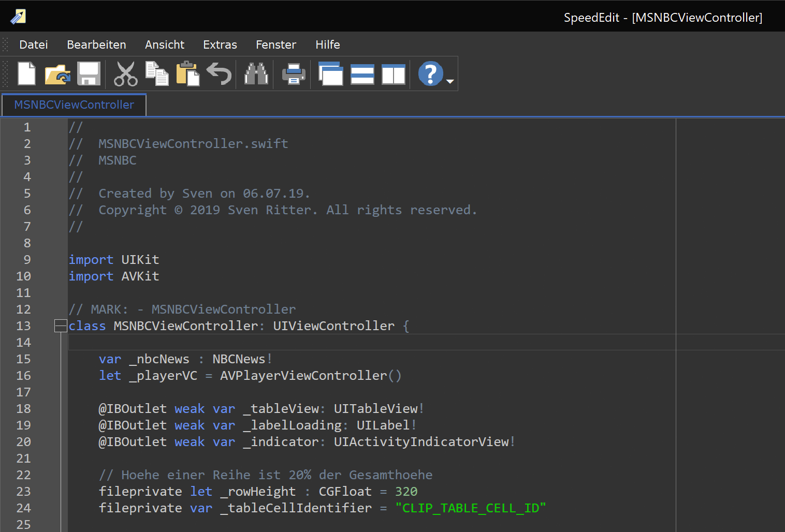Open Find with binoculars icon
Screen dimensions: 785x532
pyautogui.click(x=256, y=73)
